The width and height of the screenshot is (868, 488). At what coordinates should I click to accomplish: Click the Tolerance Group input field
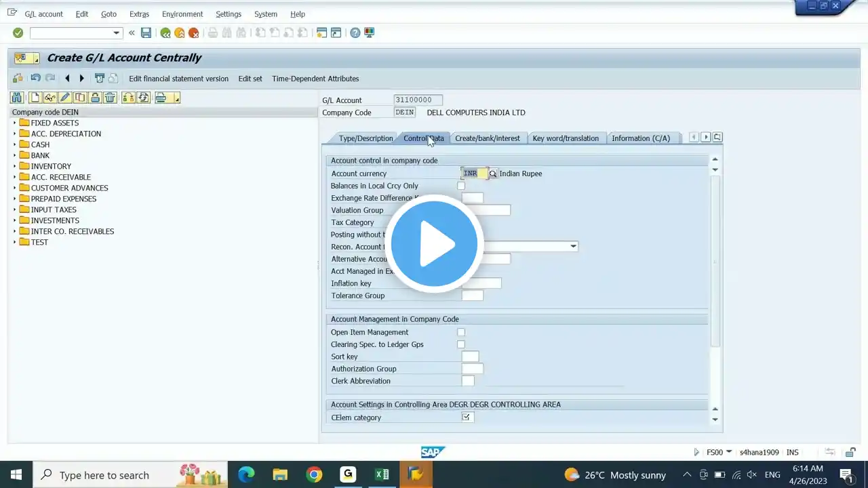pyautogui.click(x=473, y=296)
